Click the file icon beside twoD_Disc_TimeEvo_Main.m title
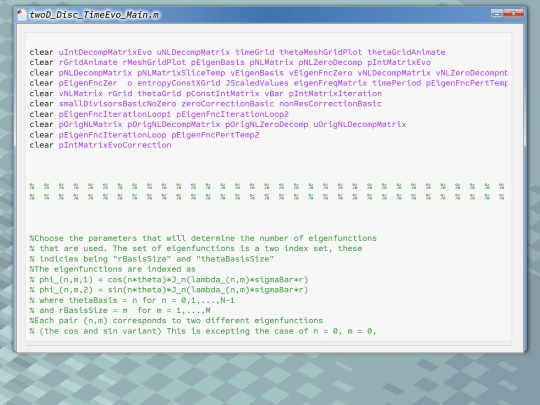This screenshot has width=540, height=405. pyautogui.click(x=21, y=14)
